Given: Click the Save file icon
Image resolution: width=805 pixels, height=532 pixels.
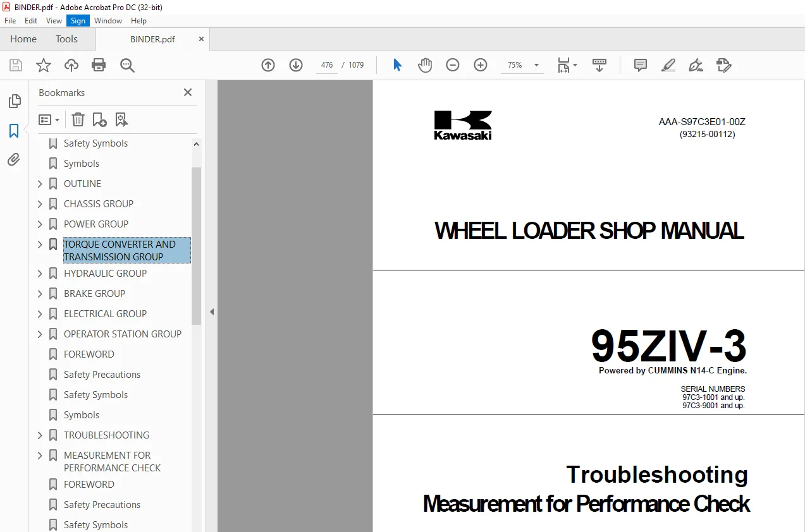Looking at the screenshot, I should pos(16,65).
